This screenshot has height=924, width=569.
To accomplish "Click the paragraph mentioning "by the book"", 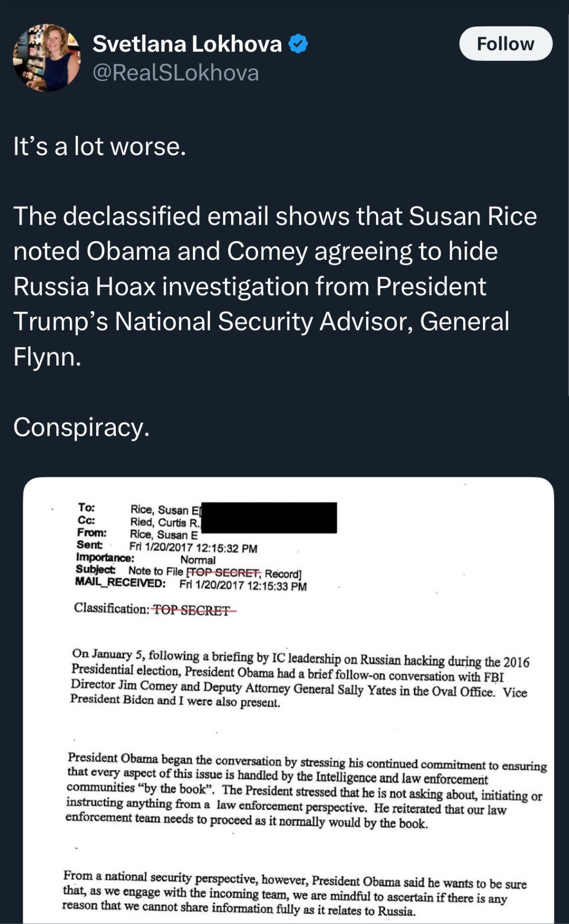I will click(305, 791).
